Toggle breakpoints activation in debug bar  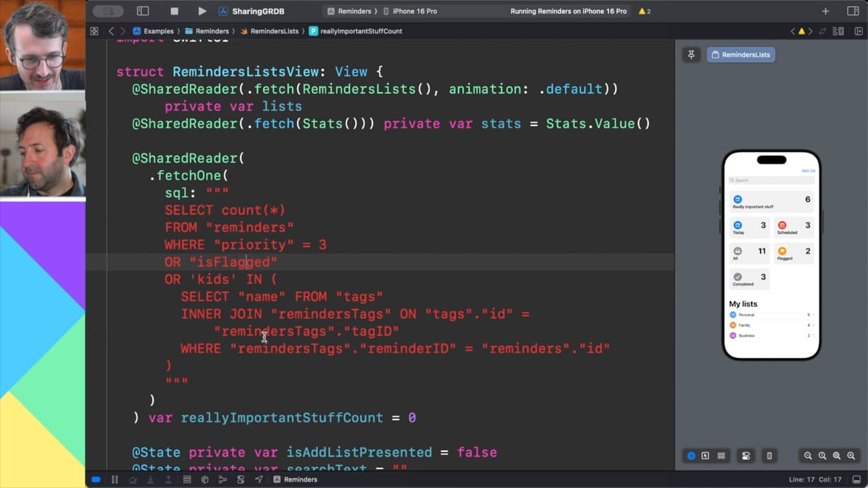pyautogui.click(x=96, y=479)
